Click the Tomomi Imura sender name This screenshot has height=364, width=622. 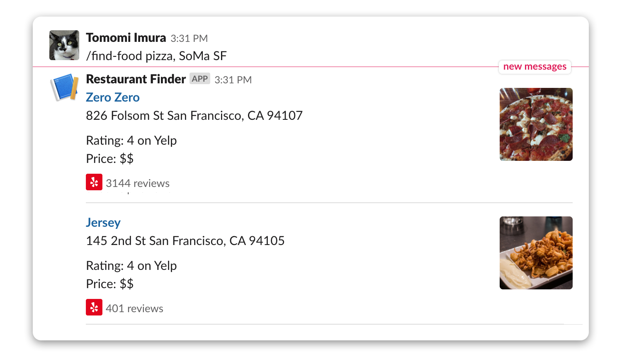coord(126,38)
